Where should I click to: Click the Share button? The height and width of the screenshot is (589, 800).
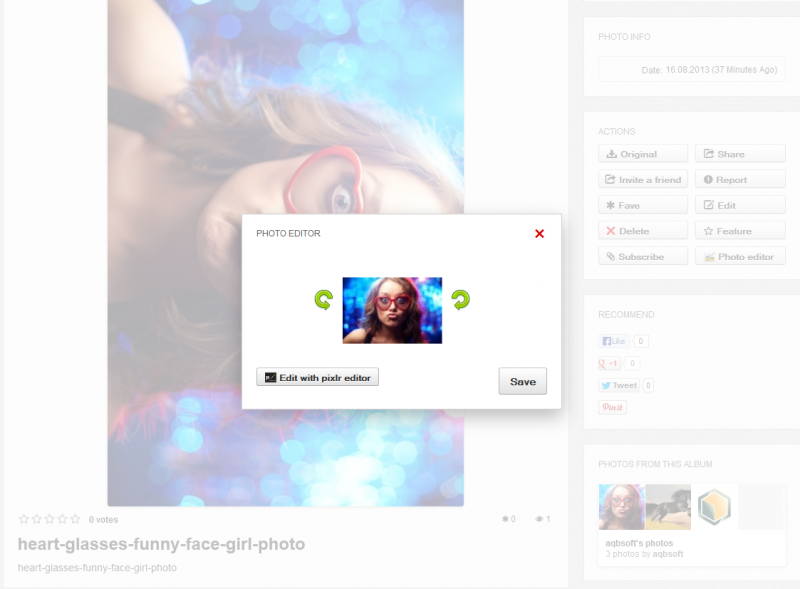(x=740, y=154)
